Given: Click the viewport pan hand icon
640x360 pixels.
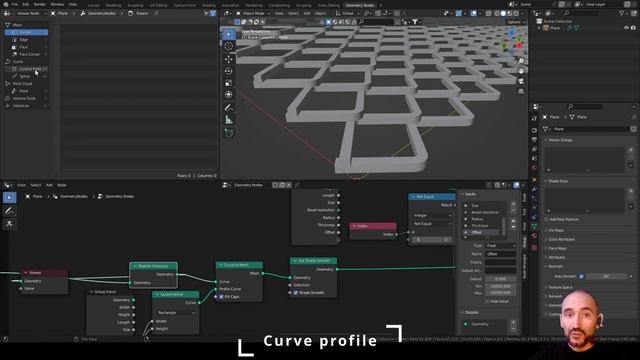Looking at the screenshot, I should pyautogui.click(x=521, y=71).
